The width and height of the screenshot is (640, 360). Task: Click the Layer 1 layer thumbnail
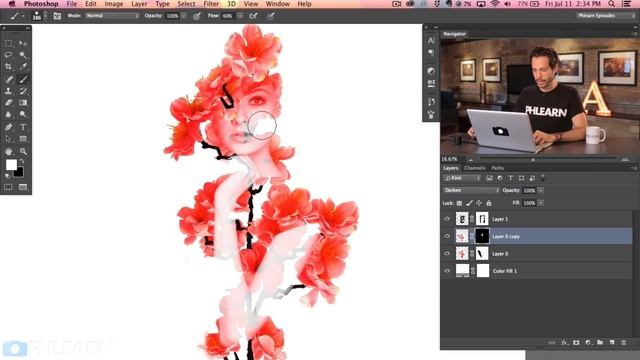[462, 219]
